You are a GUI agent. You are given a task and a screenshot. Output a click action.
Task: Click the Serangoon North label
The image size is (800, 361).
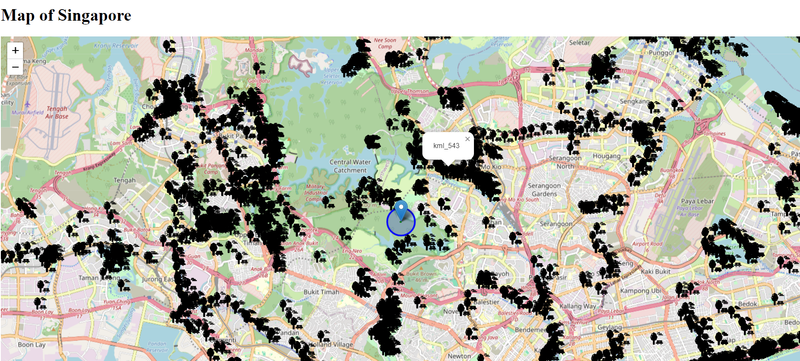click(x=565, y=162)
